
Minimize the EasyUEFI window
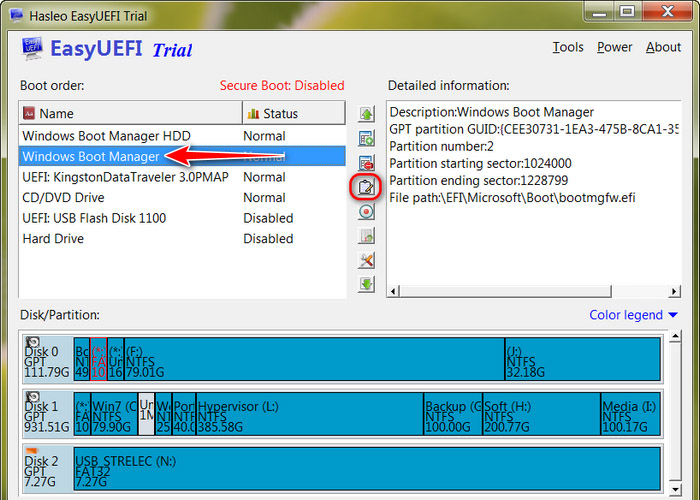coord(600,12)
